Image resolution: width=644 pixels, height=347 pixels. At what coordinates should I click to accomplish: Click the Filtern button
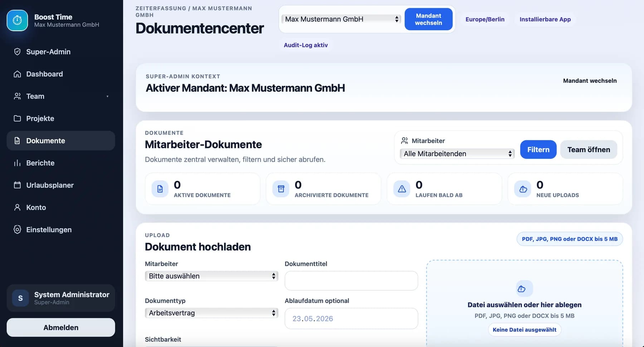pyautogui.click(x=538, y=149)
